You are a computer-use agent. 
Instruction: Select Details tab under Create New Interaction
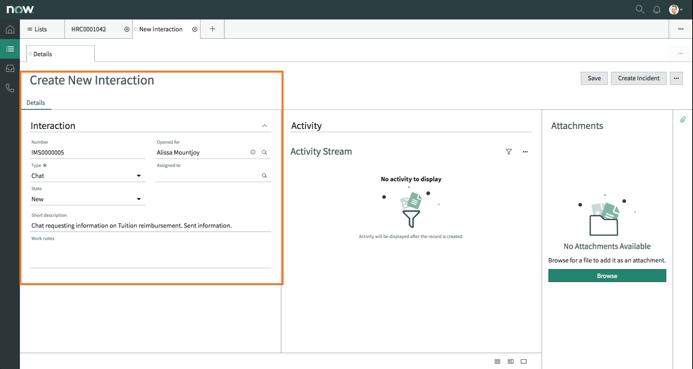coord(36,103)
